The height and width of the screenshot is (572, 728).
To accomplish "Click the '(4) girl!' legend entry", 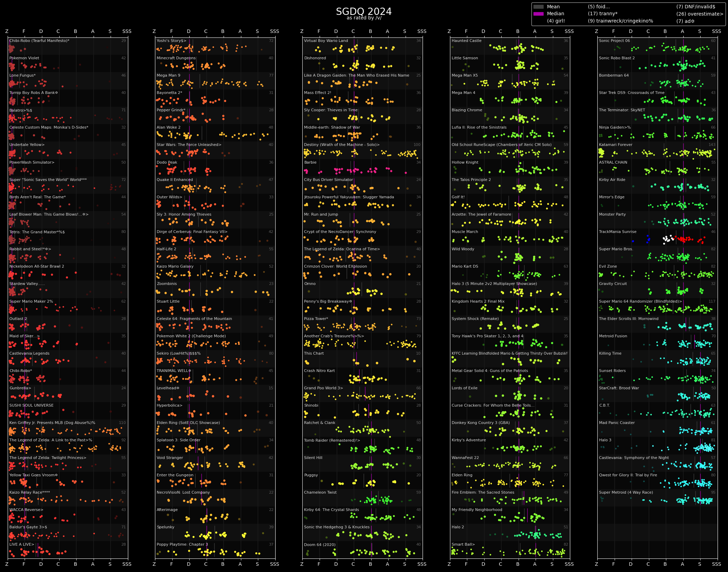I will pos(556,21).
